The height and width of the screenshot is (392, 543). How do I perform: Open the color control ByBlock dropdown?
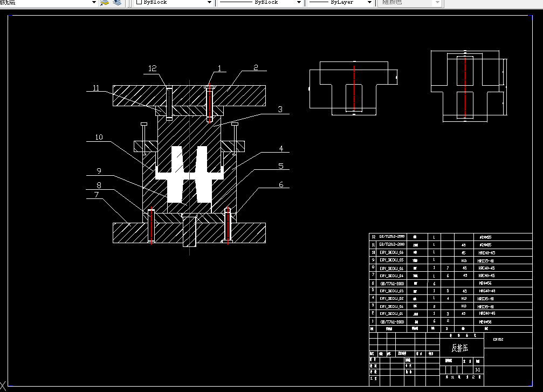click(x=209, y=2)
